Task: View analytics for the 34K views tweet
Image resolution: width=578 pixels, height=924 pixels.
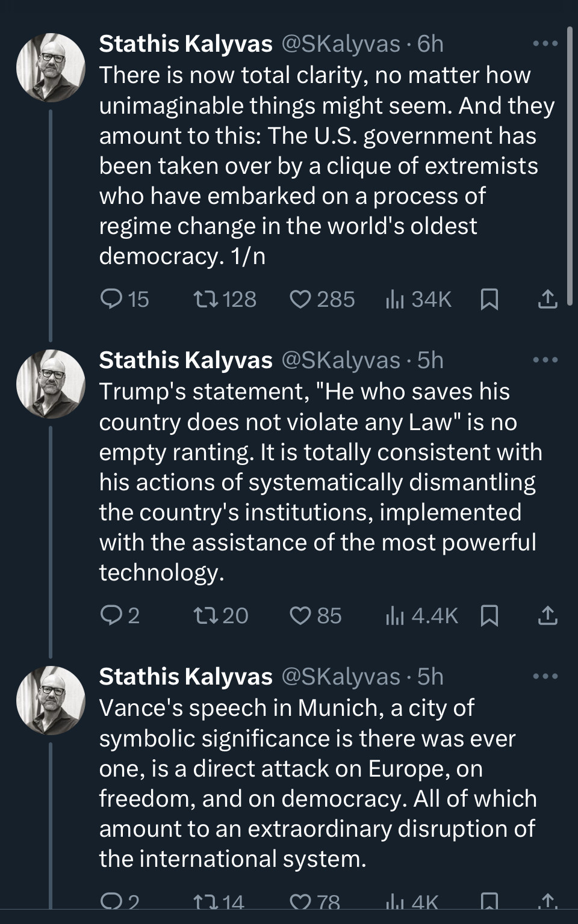Action: [x=395, y=299]
